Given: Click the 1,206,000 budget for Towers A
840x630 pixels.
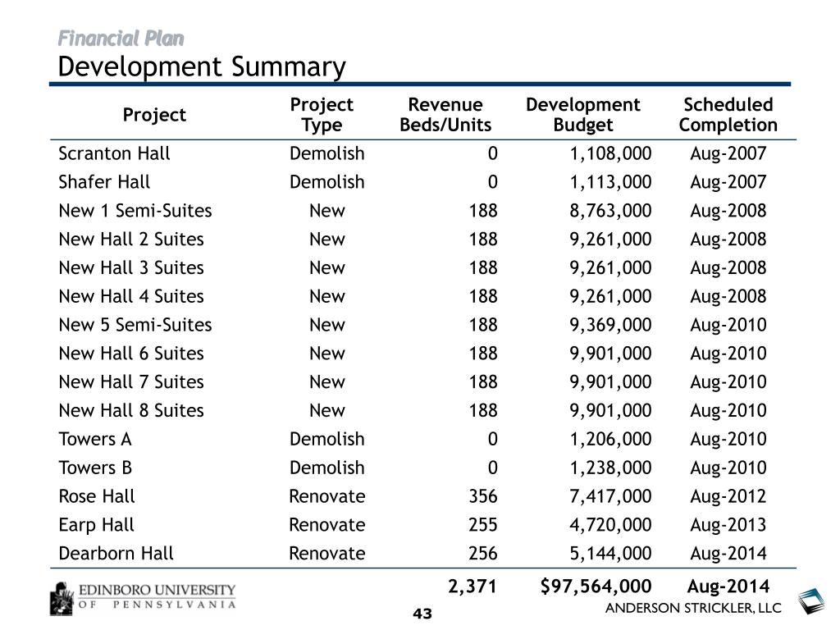Looking at the screenshot, I should click(x=610, y=440).
